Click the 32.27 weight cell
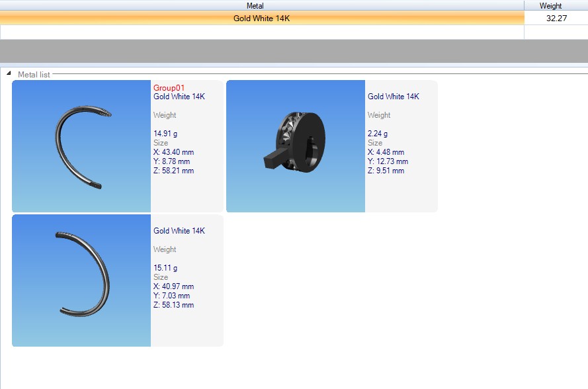The width and height of the screenshot is (588, 389). (x=556, y=19)
